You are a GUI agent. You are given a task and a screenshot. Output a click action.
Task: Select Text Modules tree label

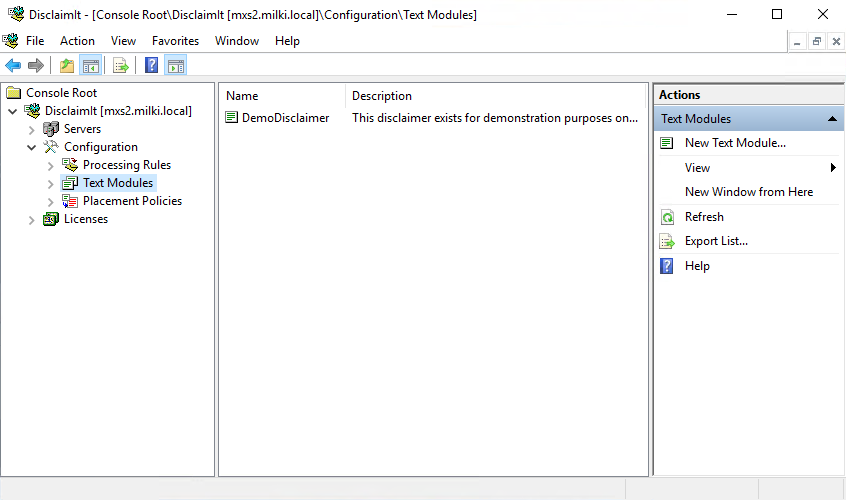point(118,183)
